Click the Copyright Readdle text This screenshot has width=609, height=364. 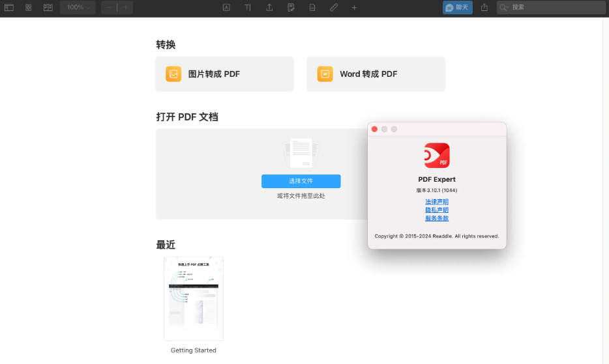(437, 236)
